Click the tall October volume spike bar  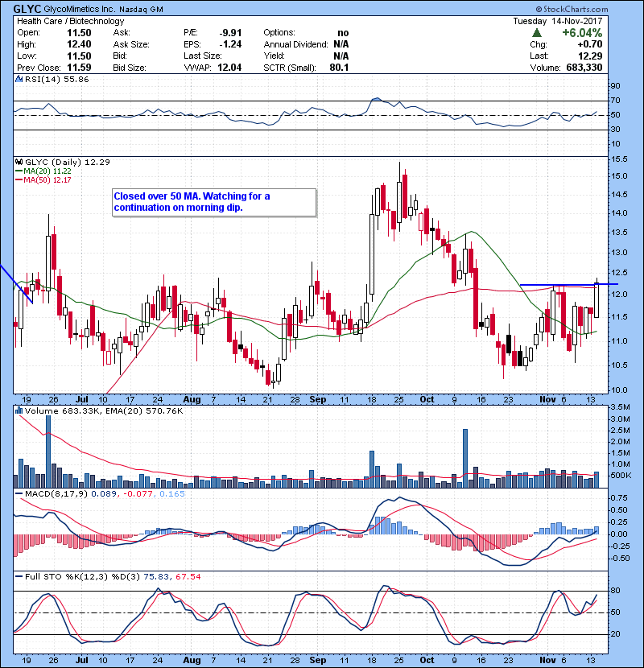(465, 459)
